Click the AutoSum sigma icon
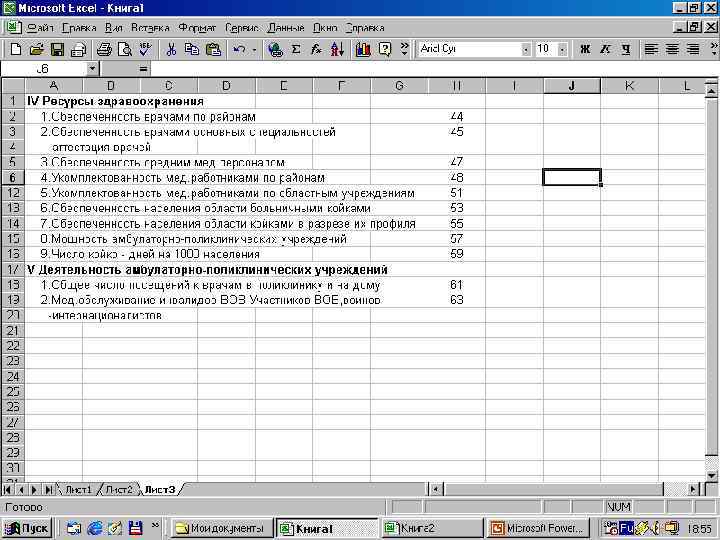 pyautogui.click(x=296, y=49)
